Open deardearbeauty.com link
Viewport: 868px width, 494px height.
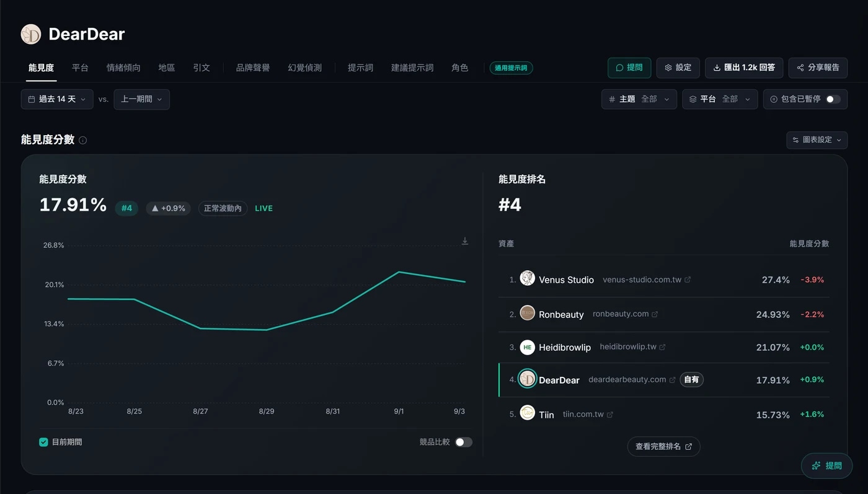627,379
